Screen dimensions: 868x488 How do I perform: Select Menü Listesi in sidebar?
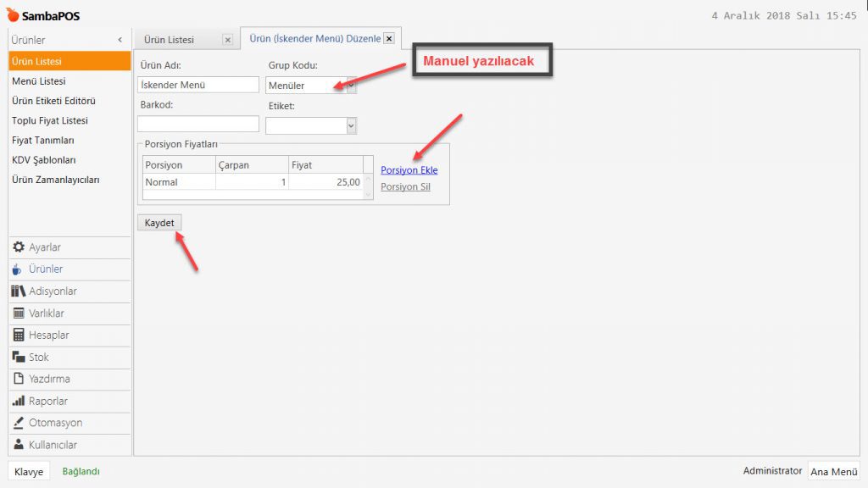coord(39,81)
